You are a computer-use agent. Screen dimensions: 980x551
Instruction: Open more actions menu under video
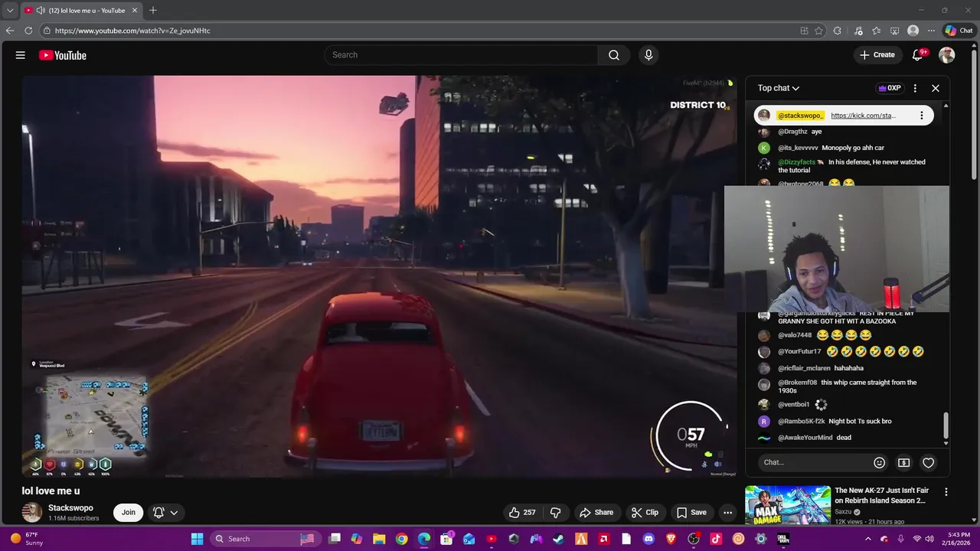point(727,513)
